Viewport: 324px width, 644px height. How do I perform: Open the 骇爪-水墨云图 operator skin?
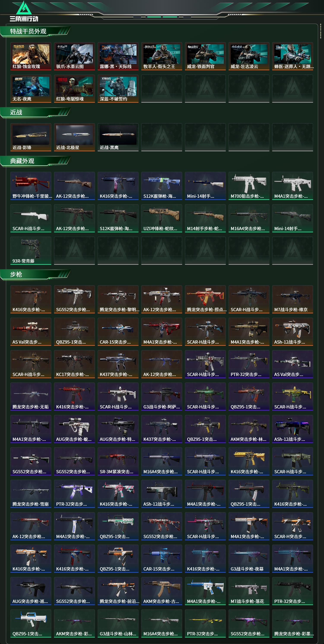(x=75, y=56)
